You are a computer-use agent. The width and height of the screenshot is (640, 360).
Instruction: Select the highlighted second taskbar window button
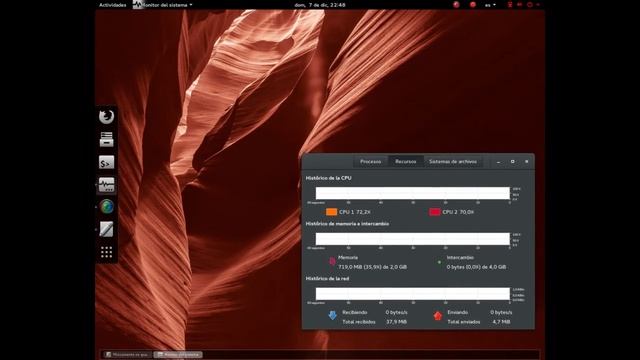pyautogui.click(x=178, y=355)
